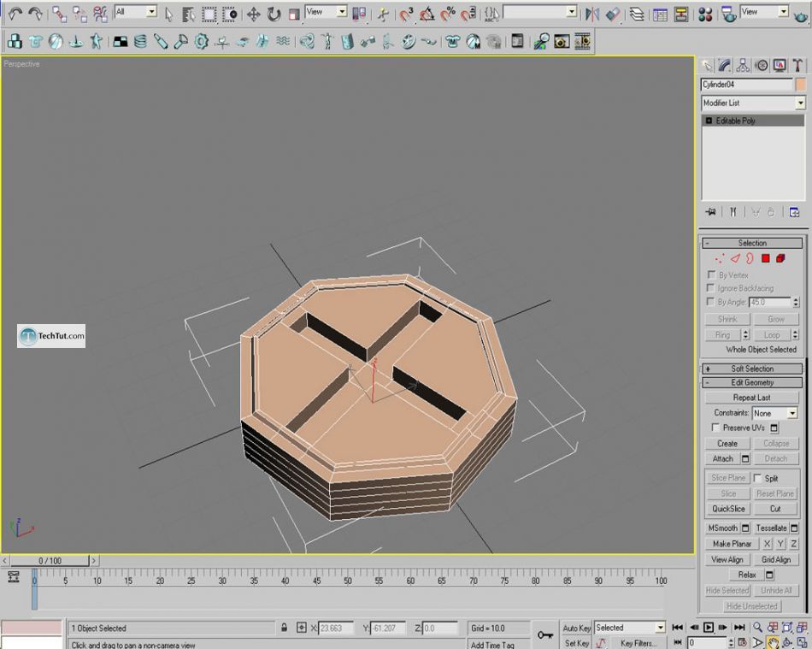The image size is (812, 649).
Task: Click the Grid Align button
Action: pos(776,559)
